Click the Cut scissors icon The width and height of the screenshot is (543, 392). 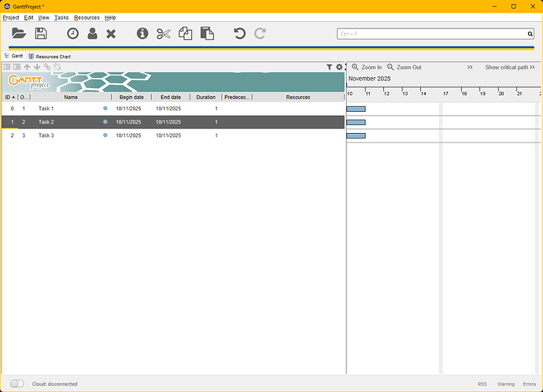(163, 34)
